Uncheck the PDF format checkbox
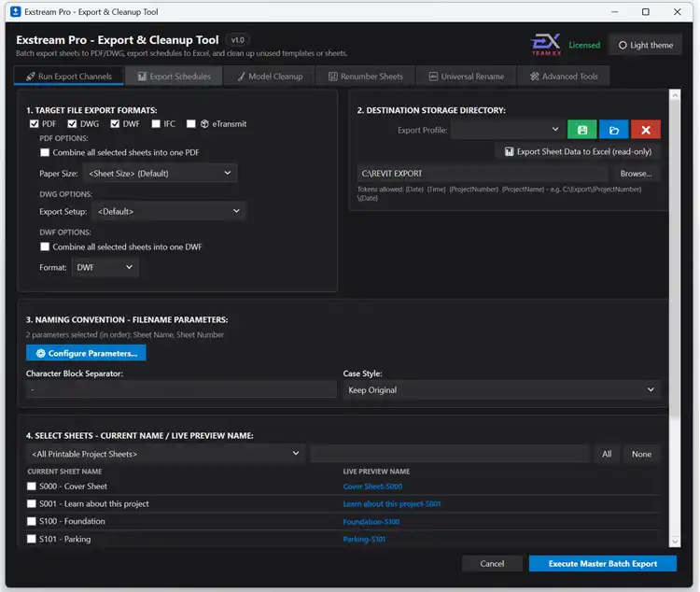This screenshot has height=592, width=700. [x=34, y=124]
